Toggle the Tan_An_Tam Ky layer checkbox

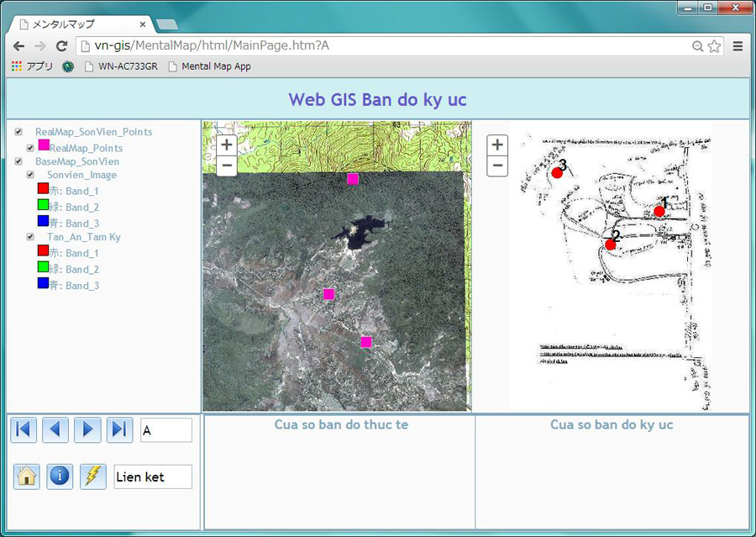click(30, 237)
